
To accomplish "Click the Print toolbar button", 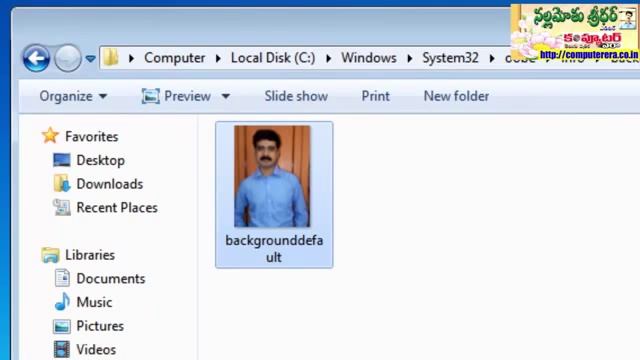I will click(376, 96).
